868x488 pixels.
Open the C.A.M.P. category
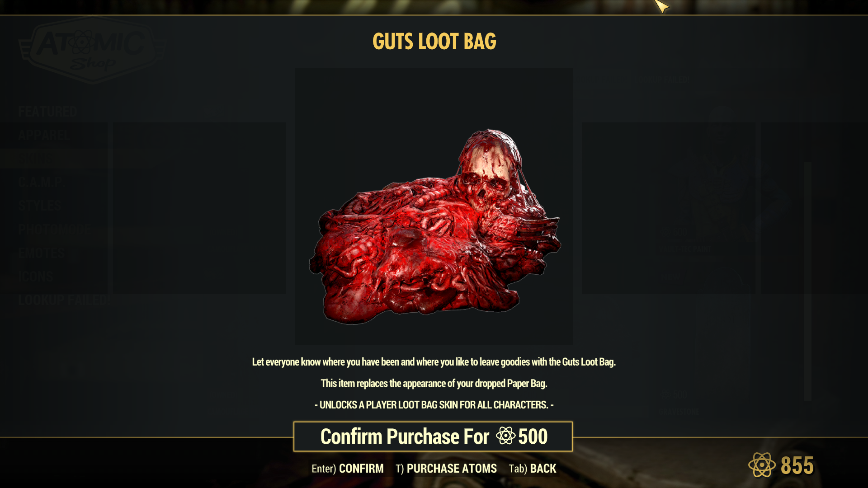point(41,182)
